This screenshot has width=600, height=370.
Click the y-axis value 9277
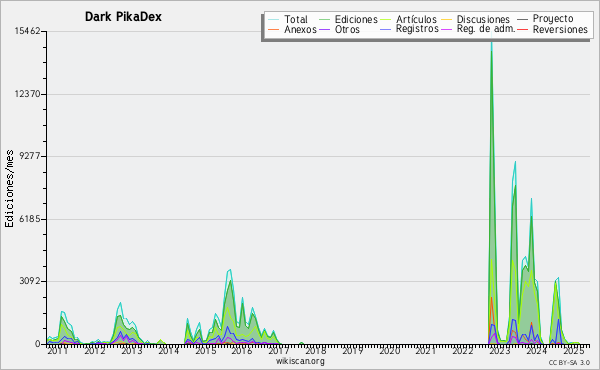pyautogui.click(x=30, y=156)
